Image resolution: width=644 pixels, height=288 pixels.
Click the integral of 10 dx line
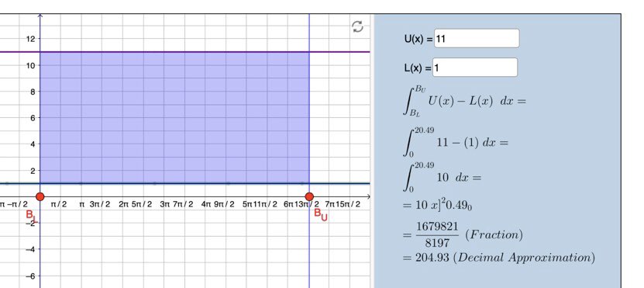(442, 177)
